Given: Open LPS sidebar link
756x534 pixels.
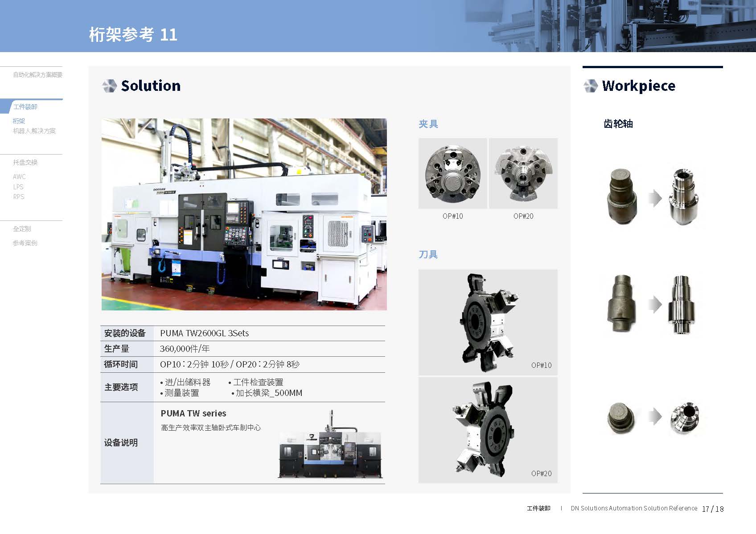Looking at the screenshot, I should (18, 187).
